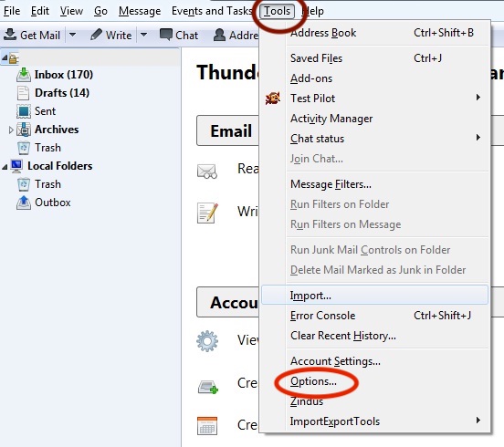
Task: Collapse the mail account tree
Action: pos(5,58)
